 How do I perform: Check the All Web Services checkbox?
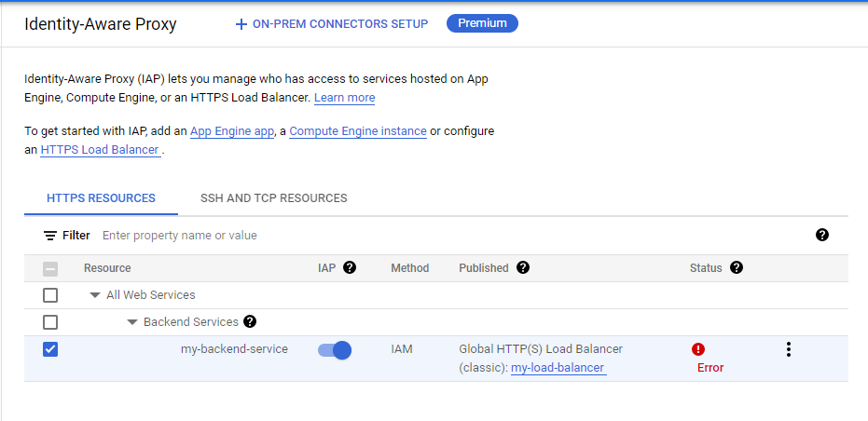point(50,295)
